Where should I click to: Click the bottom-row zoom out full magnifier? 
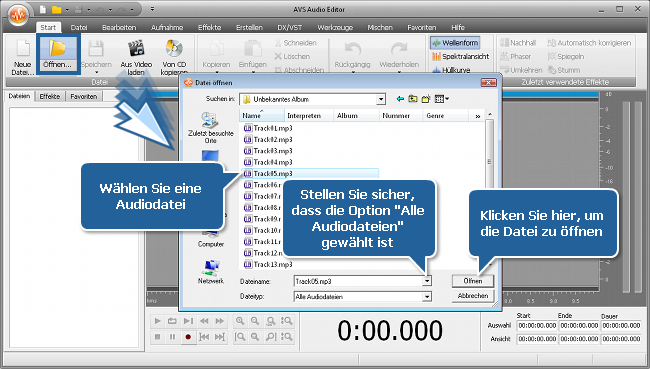[x=255, y=337]
